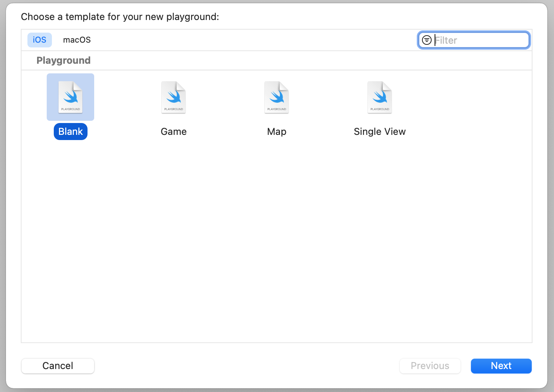Click the PLAYGROUND text on the Game icon
Viewport: 554px width, 392px height.
click(173, 109)
